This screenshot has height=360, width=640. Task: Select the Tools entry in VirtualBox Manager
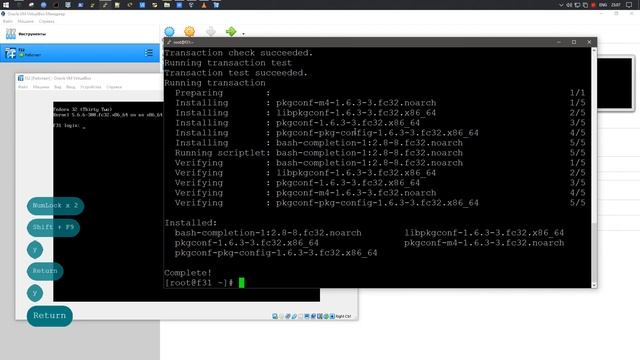click(80, 34)
